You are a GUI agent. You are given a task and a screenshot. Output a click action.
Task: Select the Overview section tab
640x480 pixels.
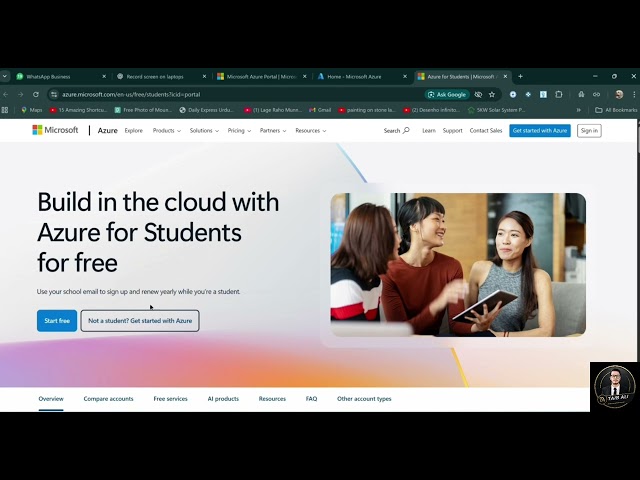[x=51, y=399]
